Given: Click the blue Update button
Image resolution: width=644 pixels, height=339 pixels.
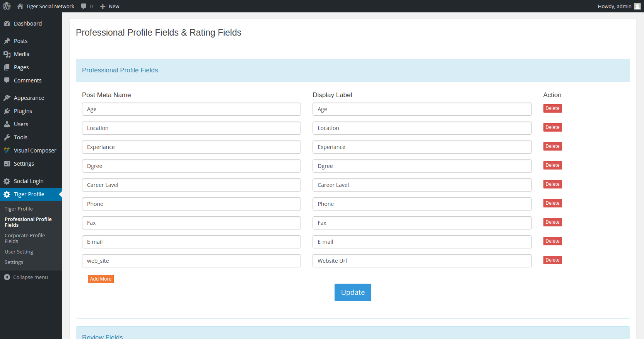Looking at the screenshot, I should 353,293.
